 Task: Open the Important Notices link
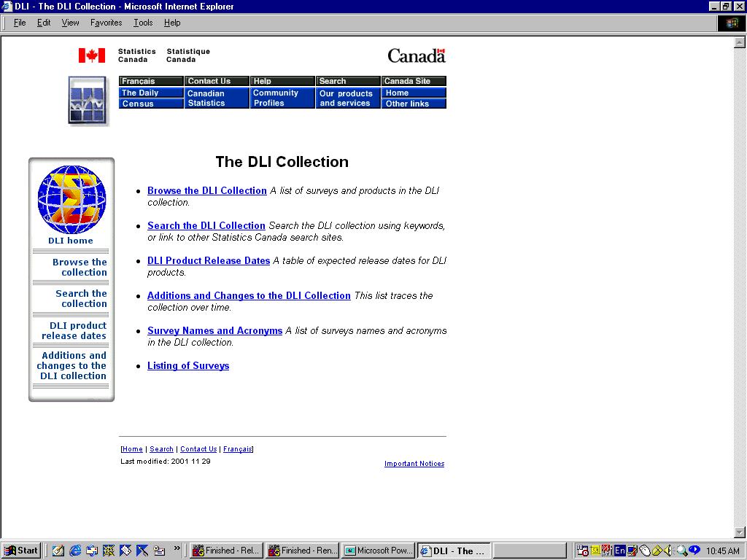pyautogui.click(x=414, y=463)
